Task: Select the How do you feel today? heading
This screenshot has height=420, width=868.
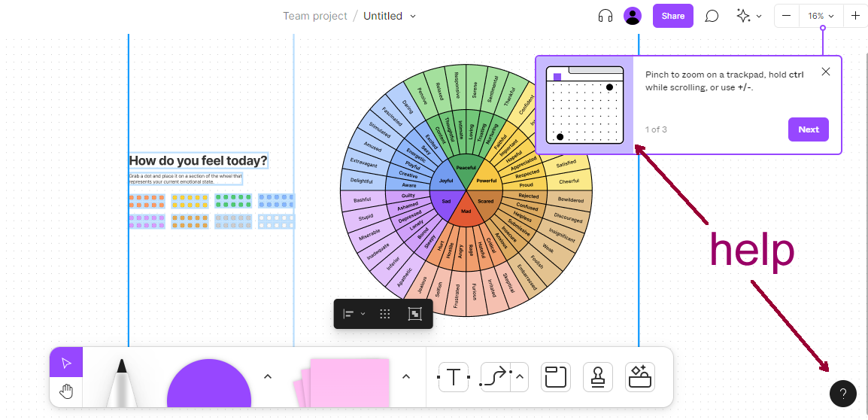Action: [x=198, y=161]
